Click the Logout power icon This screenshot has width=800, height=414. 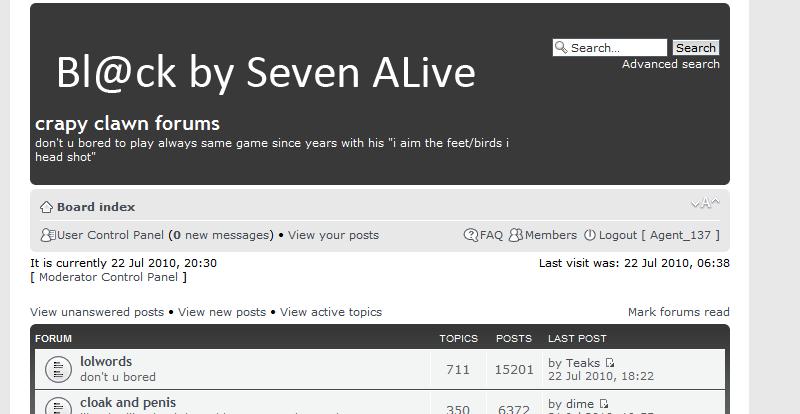click(590, 235)
